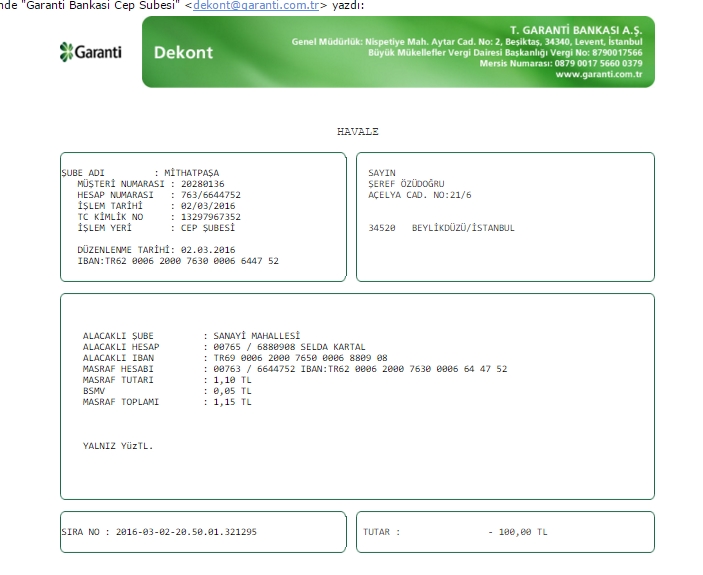Click the YALNIZ YüzTL. text
703x575 pixels.
118,446
